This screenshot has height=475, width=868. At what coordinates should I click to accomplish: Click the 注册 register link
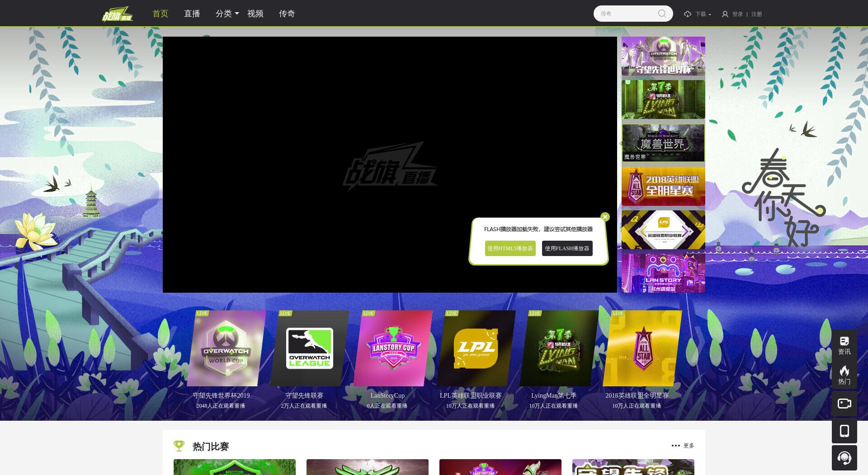coord(757,14)
